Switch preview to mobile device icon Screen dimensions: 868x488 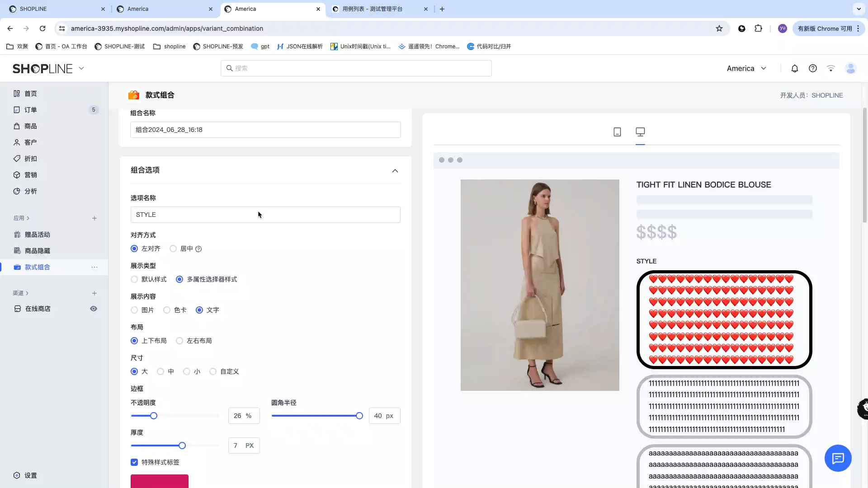[617, 132]
